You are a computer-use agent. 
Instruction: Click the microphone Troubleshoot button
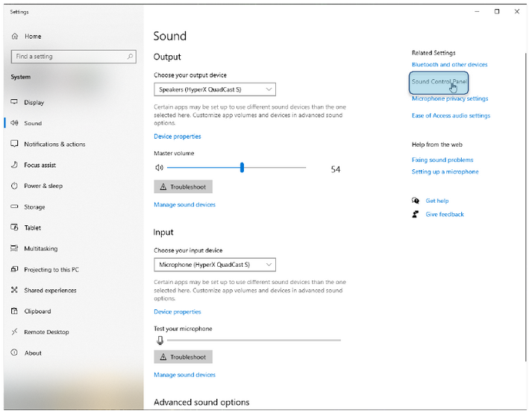183,357
